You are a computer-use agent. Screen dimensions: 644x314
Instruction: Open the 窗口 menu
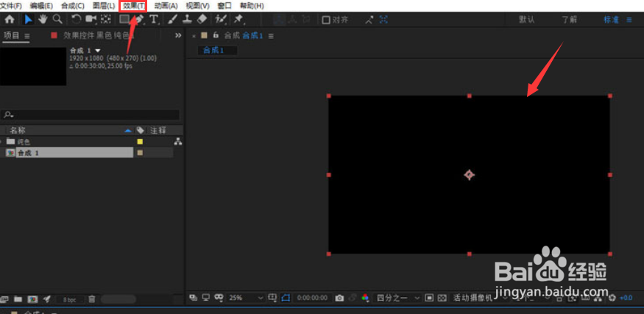224,6
